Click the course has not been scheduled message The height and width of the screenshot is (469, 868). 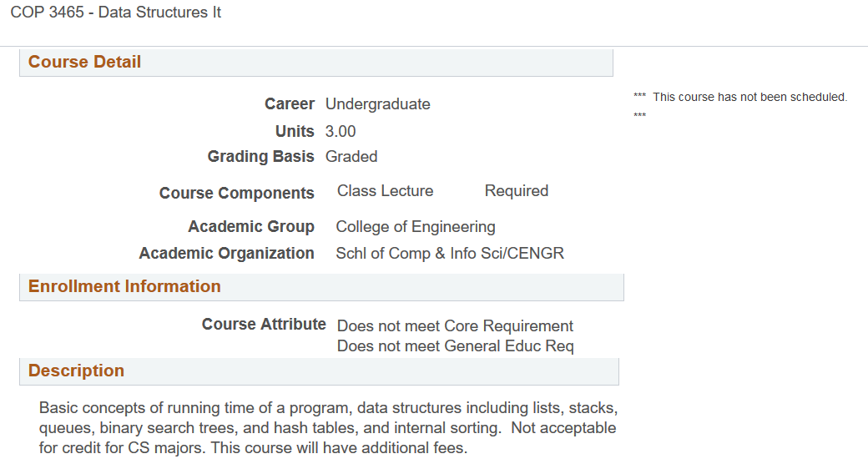tap(749, 98)
